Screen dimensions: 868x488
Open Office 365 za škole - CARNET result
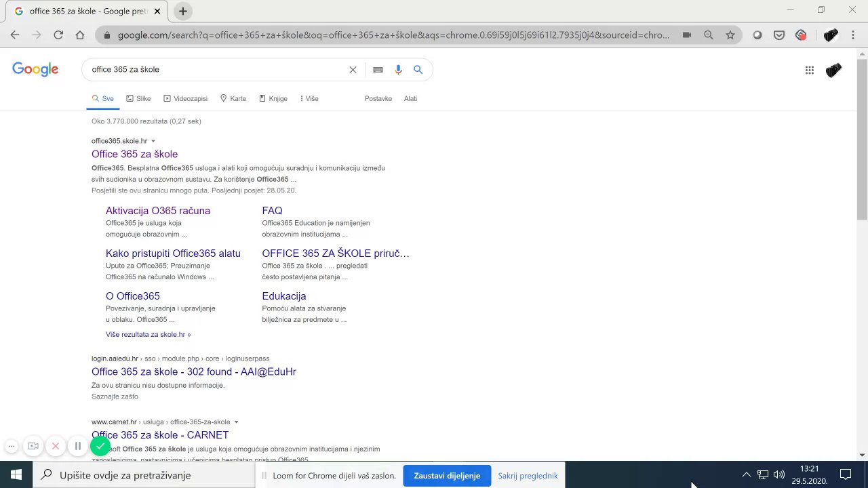160,435
